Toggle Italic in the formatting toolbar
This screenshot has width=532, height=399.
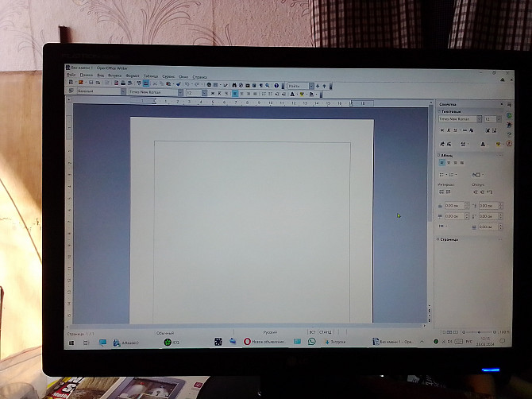click(219, 93)
